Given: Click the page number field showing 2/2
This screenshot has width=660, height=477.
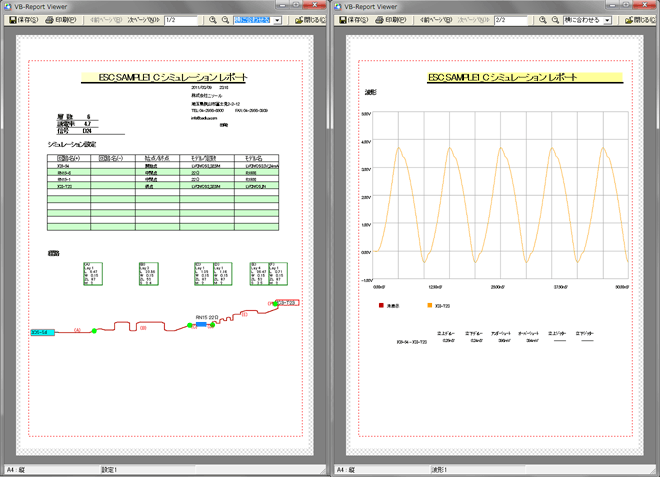Looking at the screenshot, I should pos(511,20).
